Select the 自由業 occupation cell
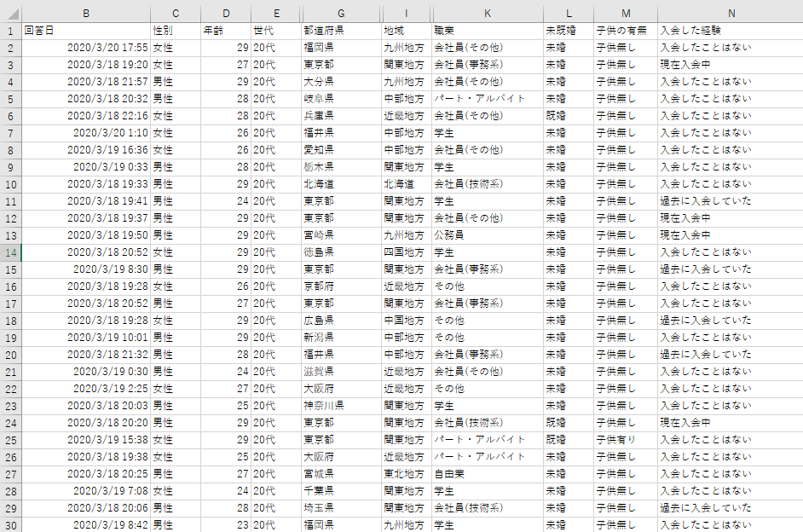The image size is (803, 532). click(487, 474)
